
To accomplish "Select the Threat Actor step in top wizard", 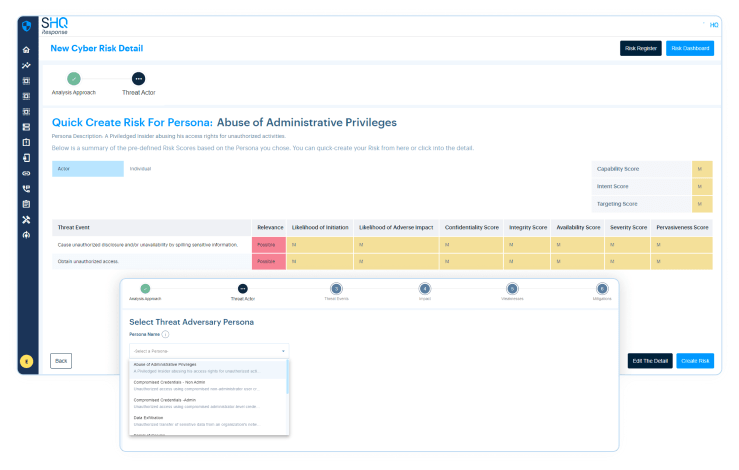I will click(x=138, y=78).
